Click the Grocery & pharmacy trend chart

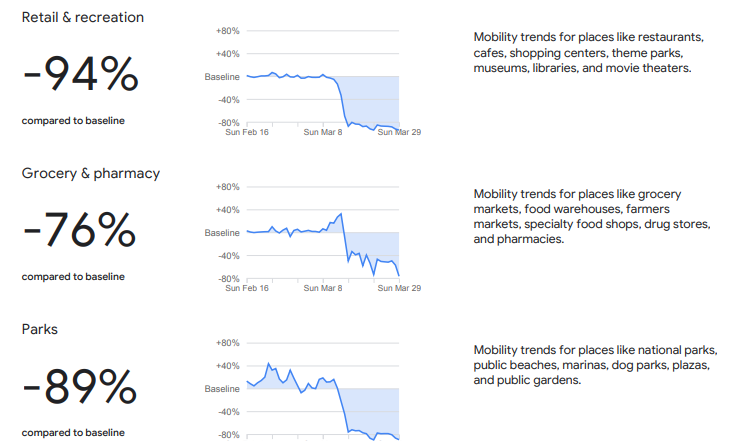point(322,236)
